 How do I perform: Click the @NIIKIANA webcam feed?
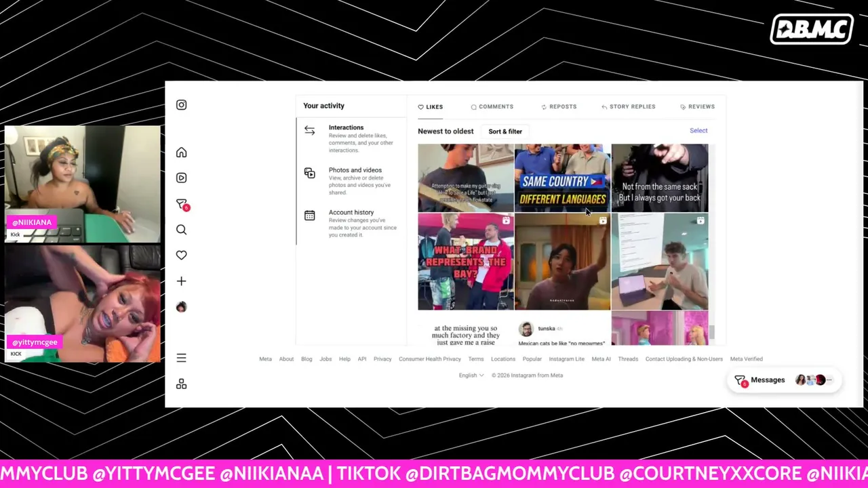click(83, 184)
